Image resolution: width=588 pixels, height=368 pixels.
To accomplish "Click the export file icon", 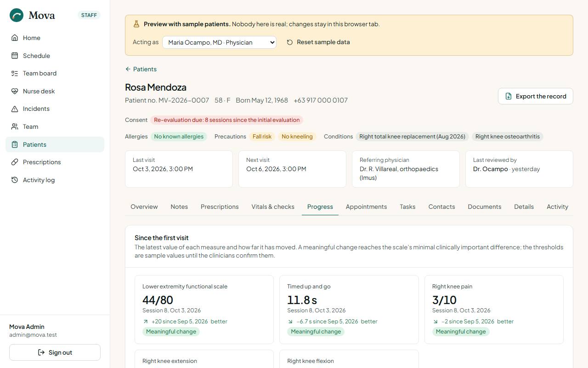I will [509, 96].
